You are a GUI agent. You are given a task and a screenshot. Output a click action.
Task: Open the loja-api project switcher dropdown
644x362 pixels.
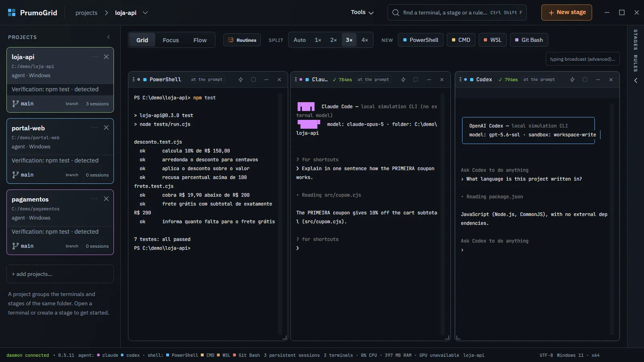(145, 13)
